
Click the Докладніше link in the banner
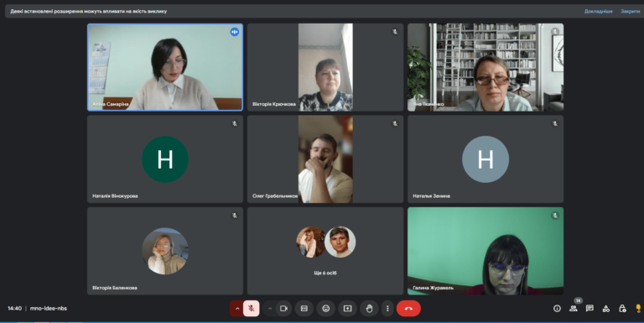pyautogui.click(x=598, y=12)
